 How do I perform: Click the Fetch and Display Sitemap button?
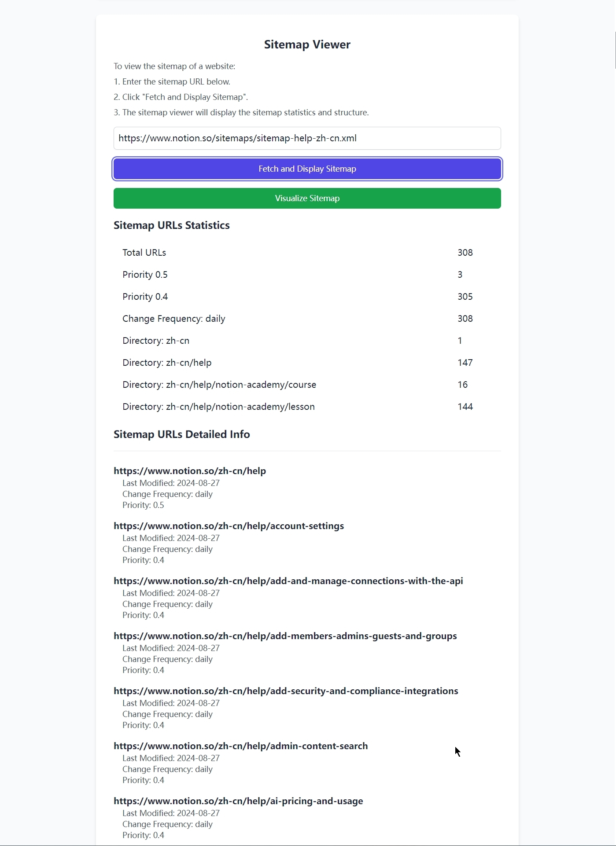[307, 169]
